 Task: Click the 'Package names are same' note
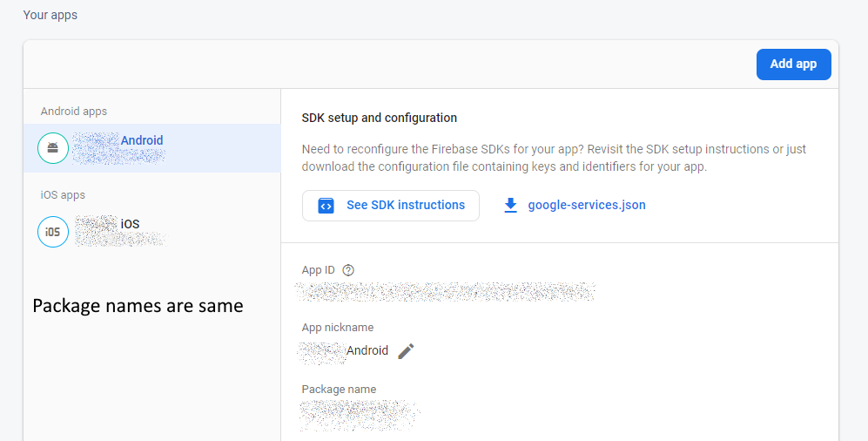click(x=138, y=306)
